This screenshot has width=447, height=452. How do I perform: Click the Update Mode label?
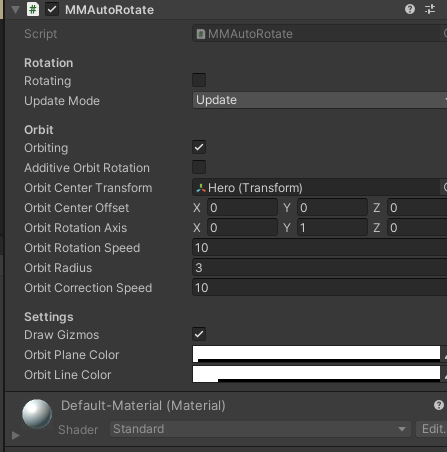[62, 101]
